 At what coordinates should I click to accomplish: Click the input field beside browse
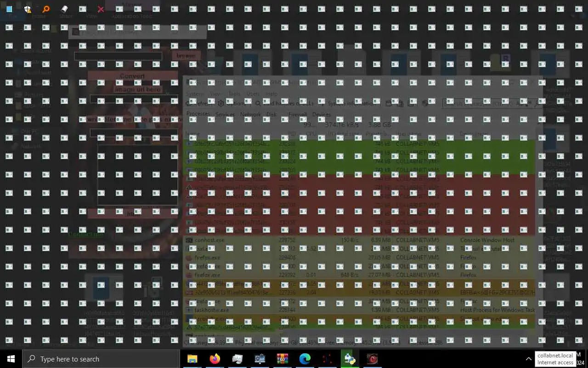pyautogui.click(x=118, y=56)
